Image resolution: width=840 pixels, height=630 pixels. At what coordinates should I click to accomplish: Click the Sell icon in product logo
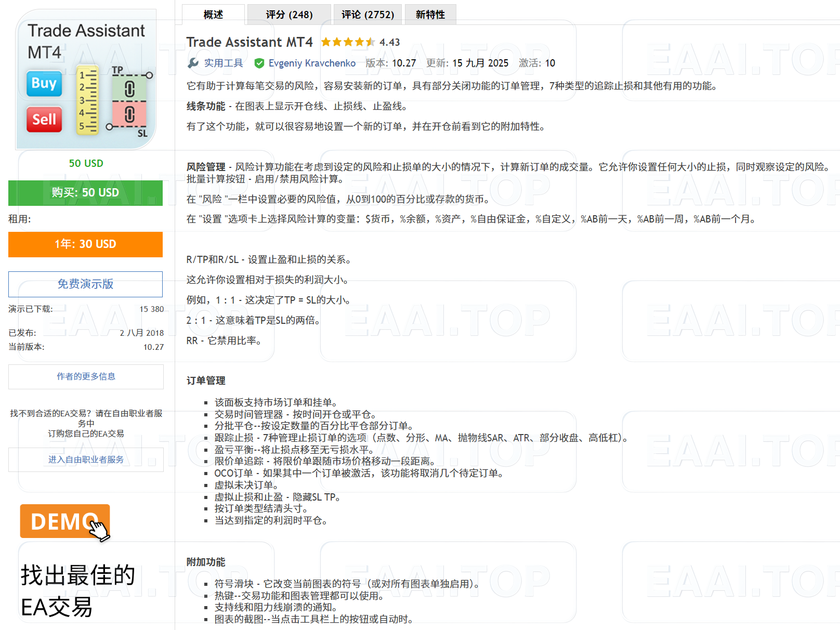[44, 119]
